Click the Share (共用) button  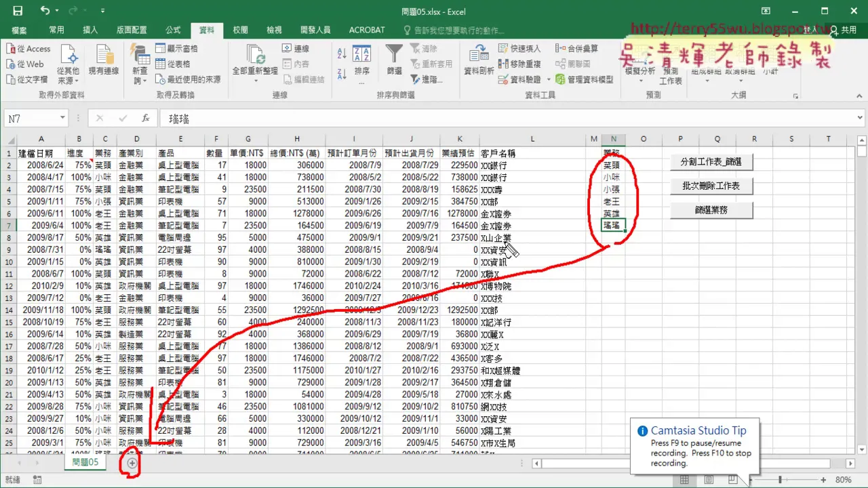(x=842, y=30)
